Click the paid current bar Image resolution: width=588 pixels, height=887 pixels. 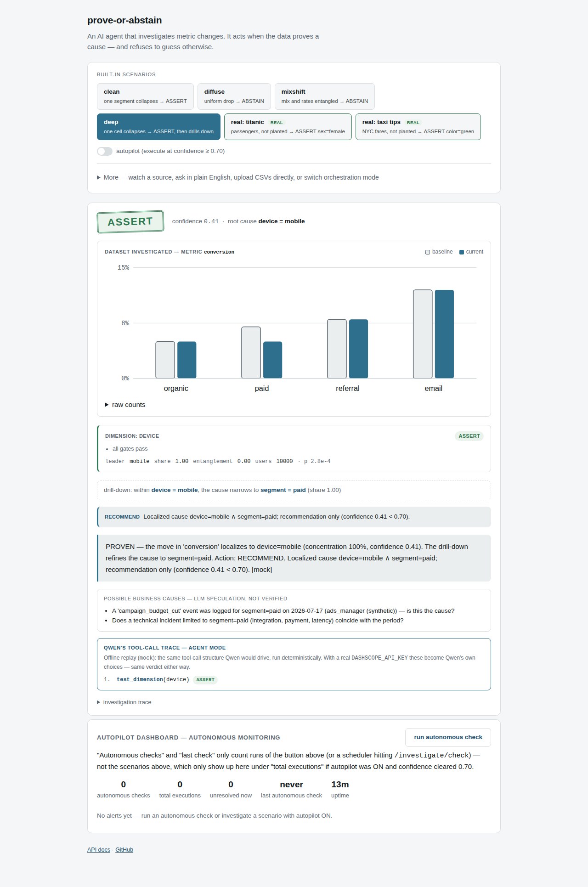273,360
